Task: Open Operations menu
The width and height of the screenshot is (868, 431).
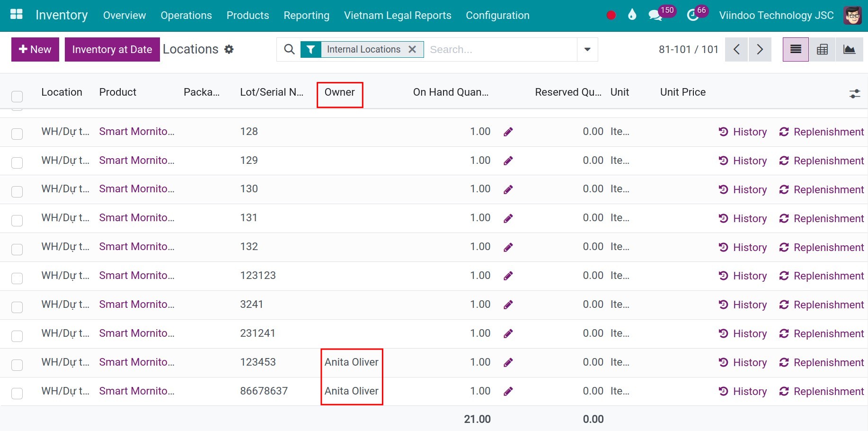Action: pyautogui.click(x=186, y=15)
